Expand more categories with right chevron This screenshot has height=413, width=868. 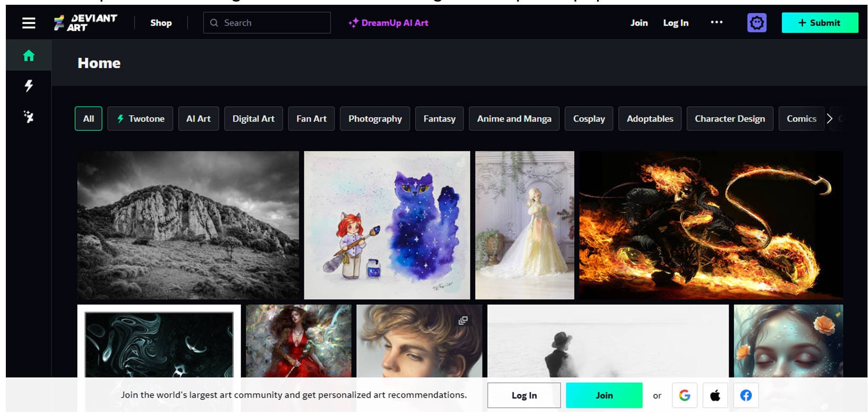[x=830, y=118]
